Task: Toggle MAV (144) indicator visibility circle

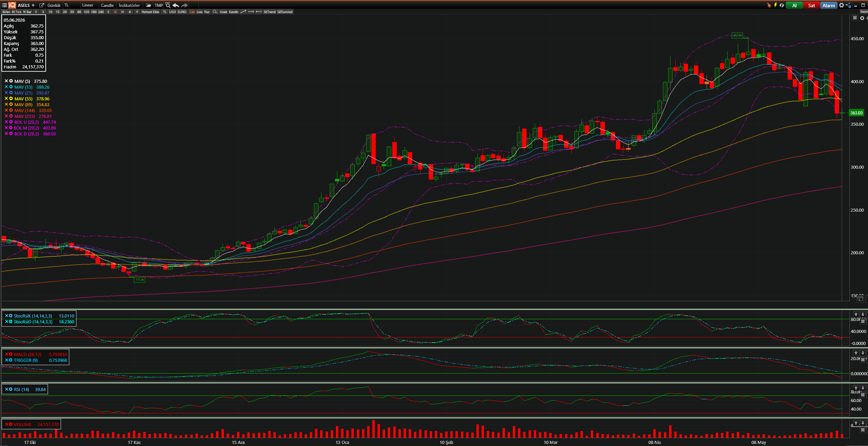Action: point(11,110)
